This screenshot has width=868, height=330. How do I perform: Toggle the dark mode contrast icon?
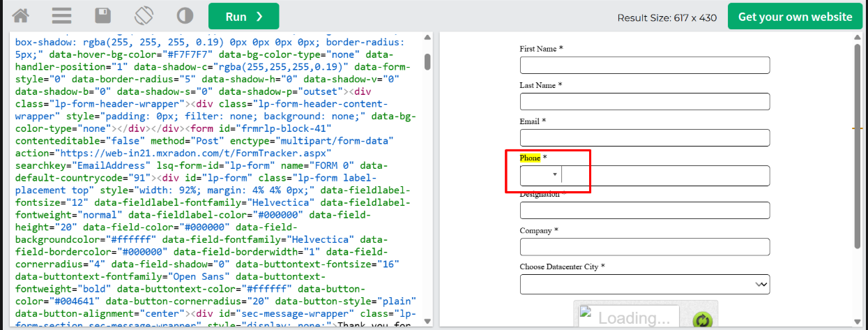[185, 16]
